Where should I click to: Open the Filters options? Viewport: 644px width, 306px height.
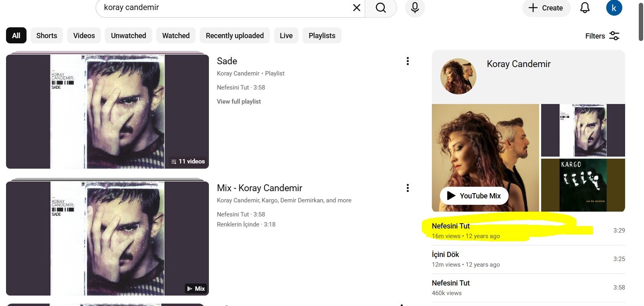[602, 36]
